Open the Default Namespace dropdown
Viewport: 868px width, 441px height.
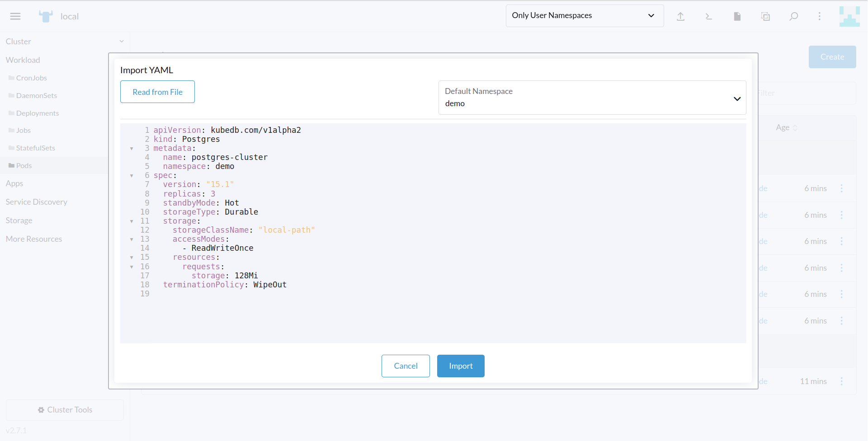tap(592, 98)
